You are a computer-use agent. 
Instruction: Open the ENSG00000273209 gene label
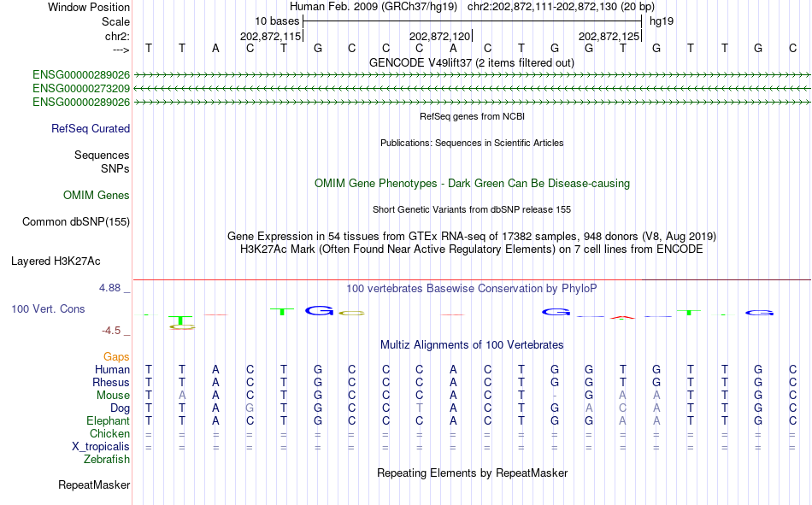(81, 89)
